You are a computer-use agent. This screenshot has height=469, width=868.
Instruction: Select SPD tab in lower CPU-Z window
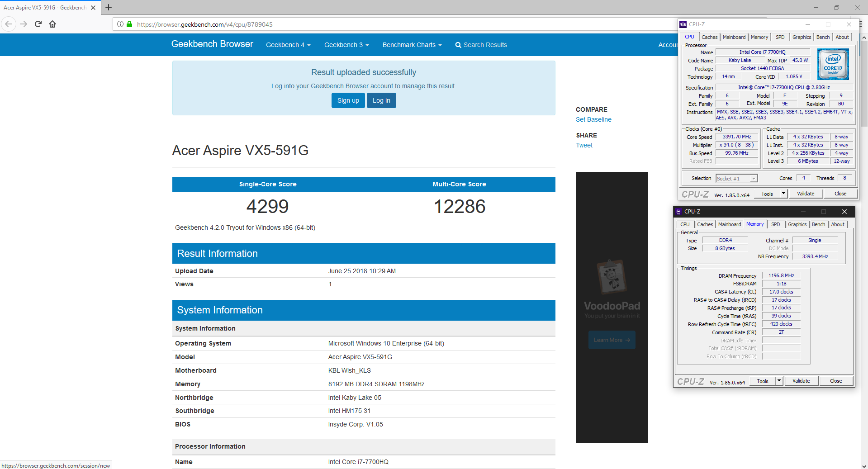775,224
